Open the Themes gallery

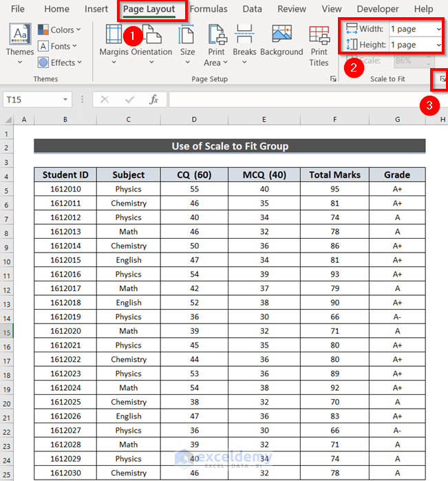point(20,43)
